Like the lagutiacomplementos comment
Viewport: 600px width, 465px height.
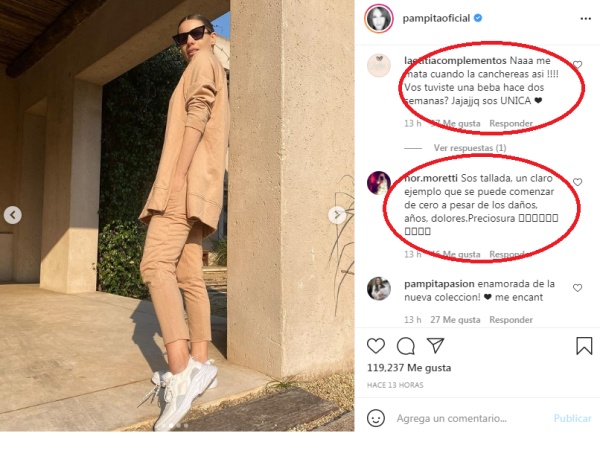point(577,65)
